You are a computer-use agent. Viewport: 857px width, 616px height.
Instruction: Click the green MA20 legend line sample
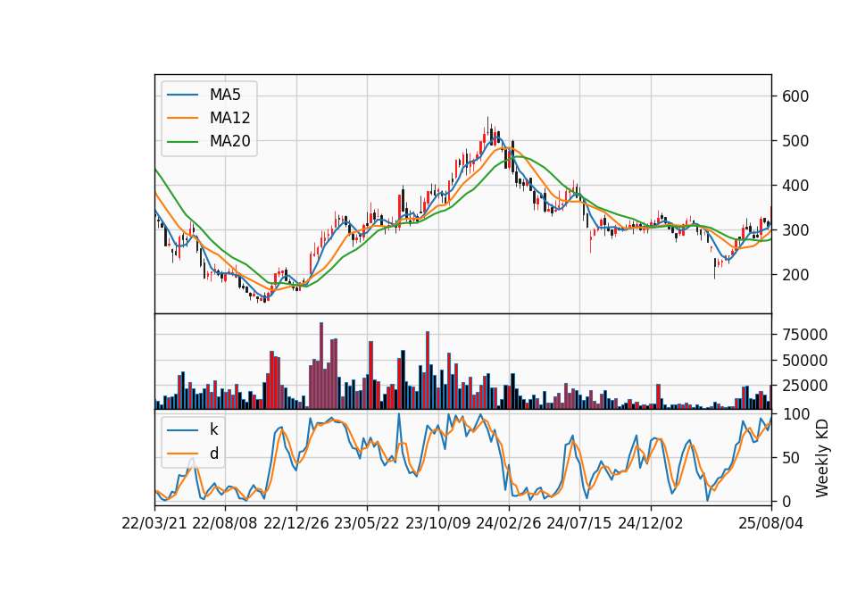pos(182,141)
